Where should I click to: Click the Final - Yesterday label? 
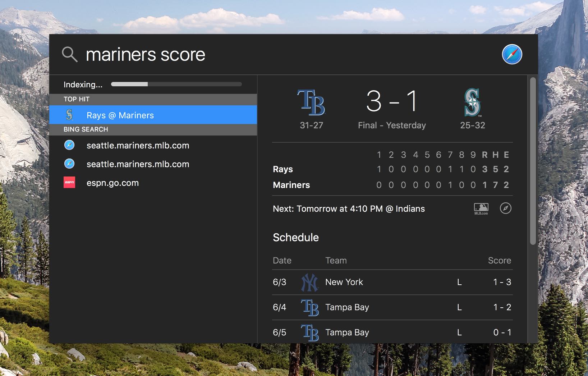click(392, 125)
